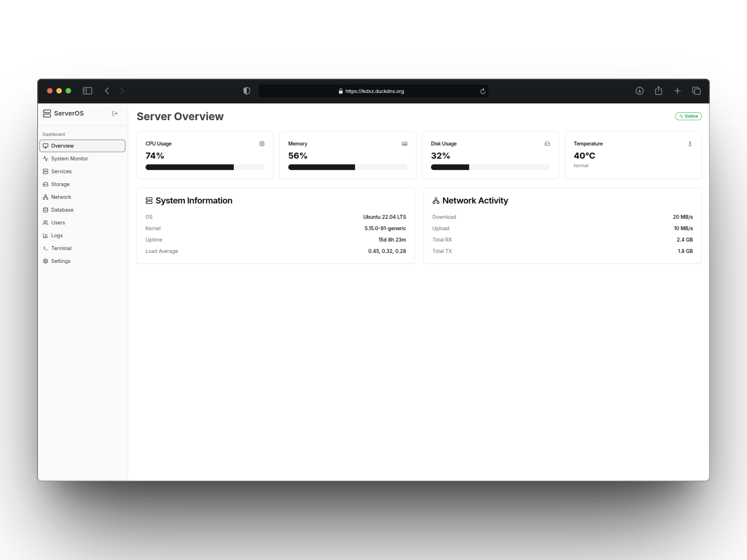Click the logout icon next to ServerOS
The image size is (747, 560).
(115, 114)
